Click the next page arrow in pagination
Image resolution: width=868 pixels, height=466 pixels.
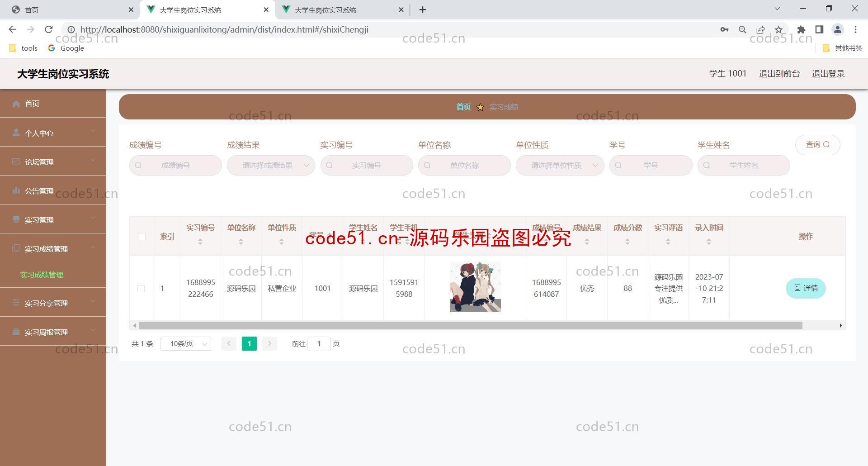pyautogui.click(x=269, y=344)
